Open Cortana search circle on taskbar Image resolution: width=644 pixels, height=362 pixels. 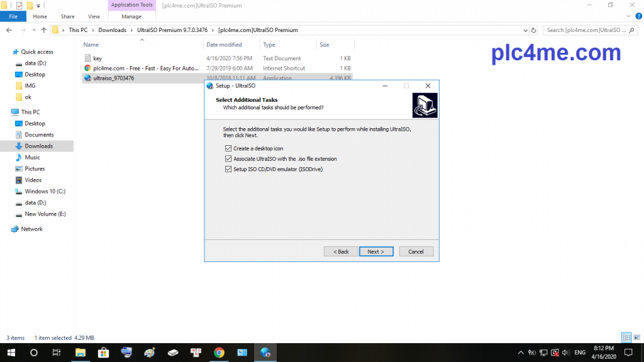(34, 353)
